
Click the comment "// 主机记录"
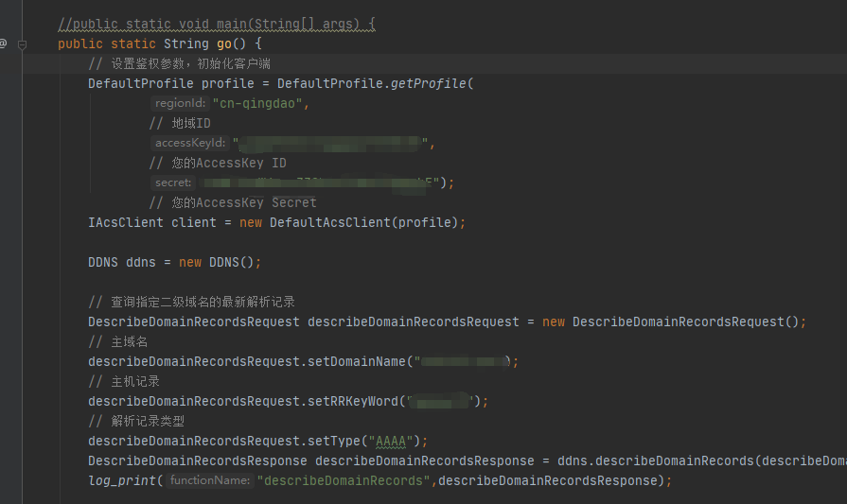point(124,382)
